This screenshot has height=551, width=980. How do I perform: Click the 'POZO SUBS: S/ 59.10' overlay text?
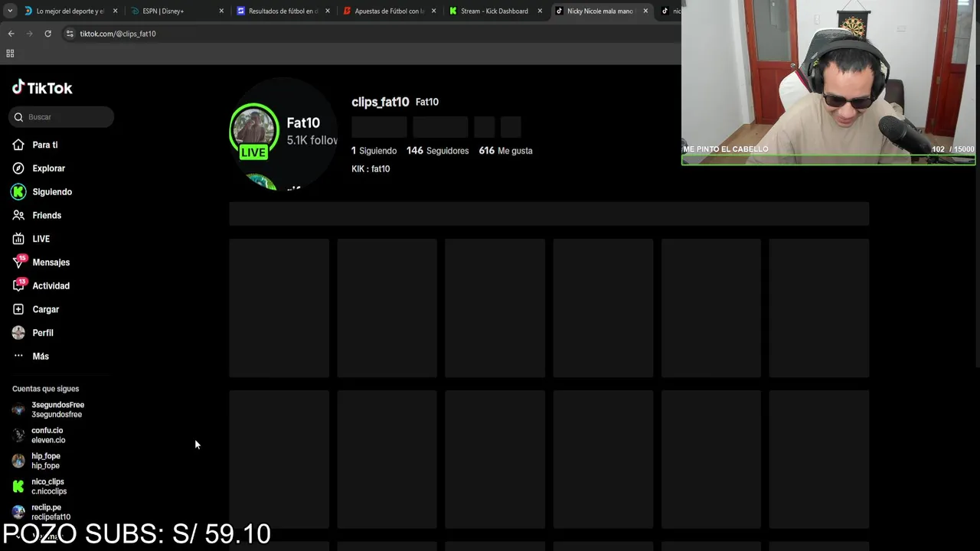[x=136, y=534]
